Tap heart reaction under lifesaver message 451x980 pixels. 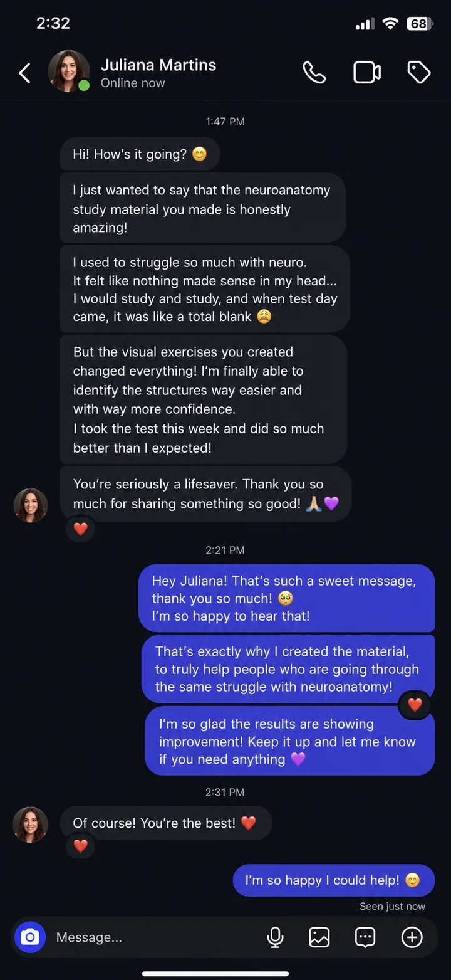coord(81,529)
